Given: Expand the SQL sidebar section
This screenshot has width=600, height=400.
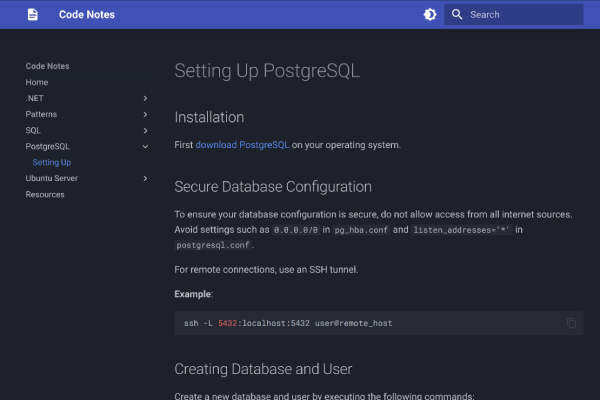Looking at the screenshot, I should tap(145, 130).
